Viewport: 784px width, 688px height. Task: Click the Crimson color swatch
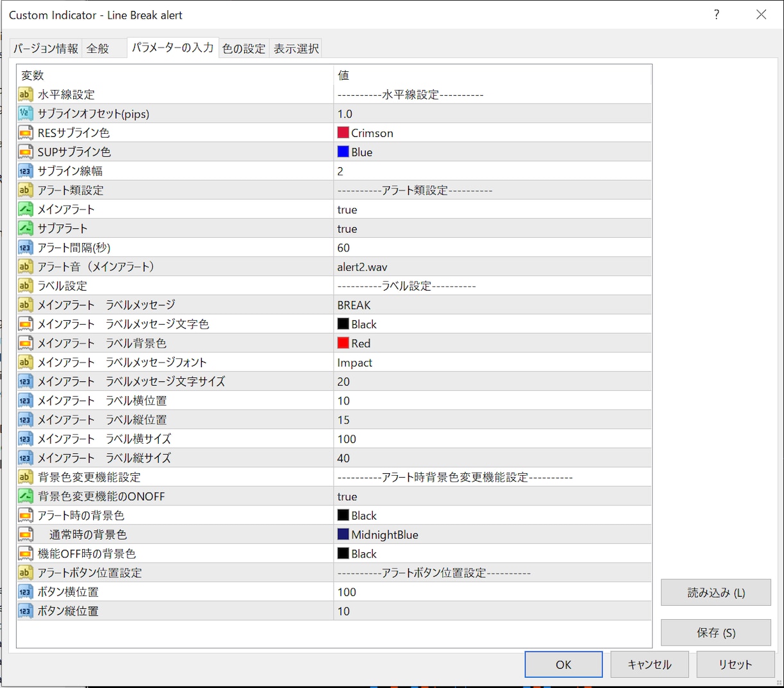tap(343, 132)
